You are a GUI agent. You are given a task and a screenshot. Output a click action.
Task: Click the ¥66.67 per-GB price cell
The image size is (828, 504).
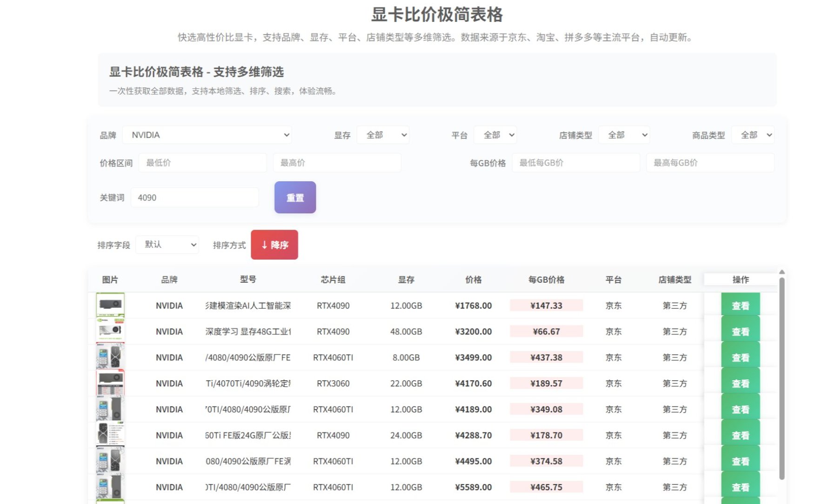(x=546, y=332)
